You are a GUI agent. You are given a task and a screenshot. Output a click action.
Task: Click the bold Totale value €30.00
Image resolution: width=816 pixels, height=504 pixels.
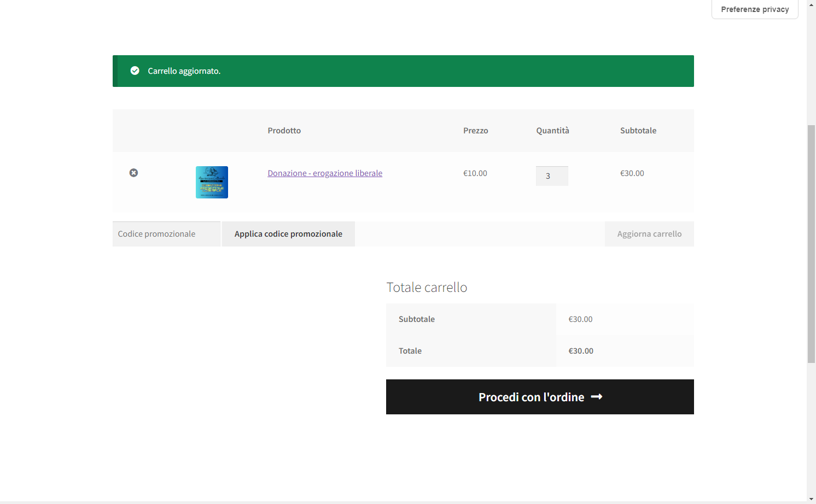pyautogui.click(x=580, y=351)
